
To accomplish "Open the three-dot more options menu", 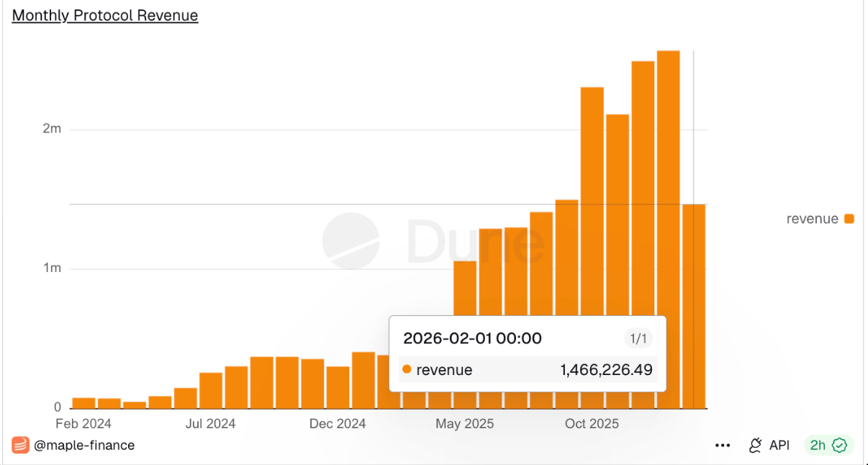I will [723, 446].
